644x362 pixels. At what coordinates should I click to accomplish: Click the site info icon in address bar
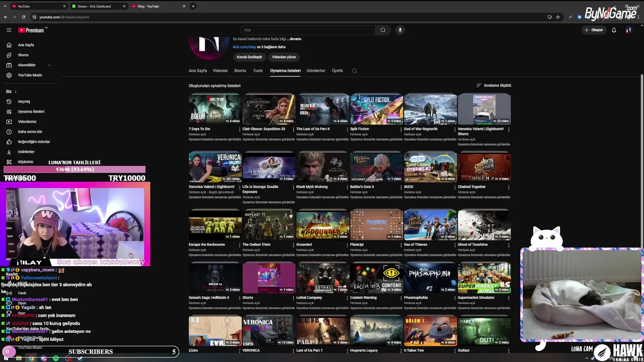[34, 17]
